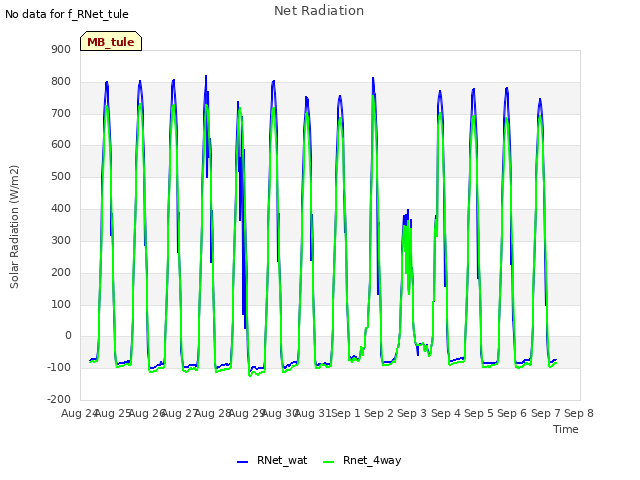Click the blue RNet_wat legend swatch
Screen dimensions: 640x480
(242, 462)
